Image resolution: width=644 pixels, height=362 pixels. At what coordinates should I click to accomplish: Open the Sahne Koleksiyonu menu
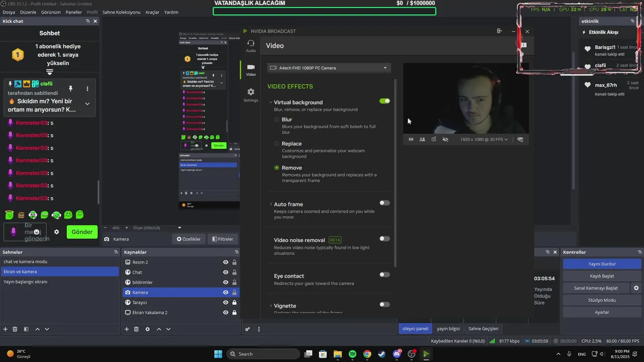click(x=121, y=12)
